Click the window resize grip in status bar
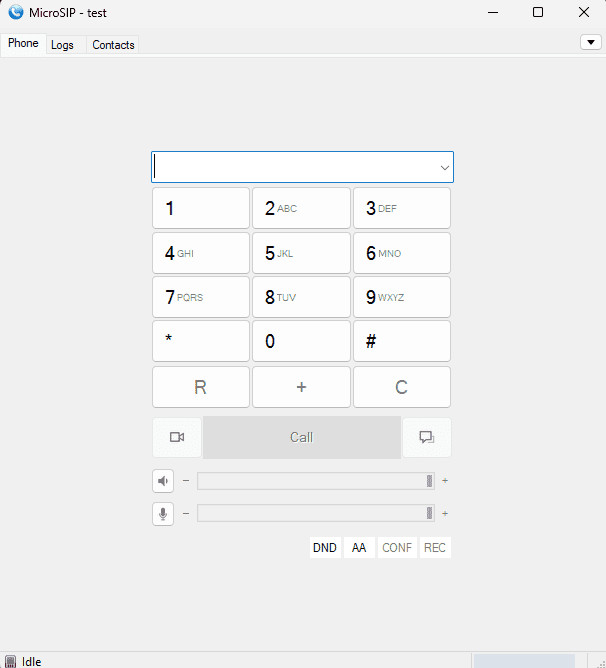606x668 pixels. click(600, 662)
